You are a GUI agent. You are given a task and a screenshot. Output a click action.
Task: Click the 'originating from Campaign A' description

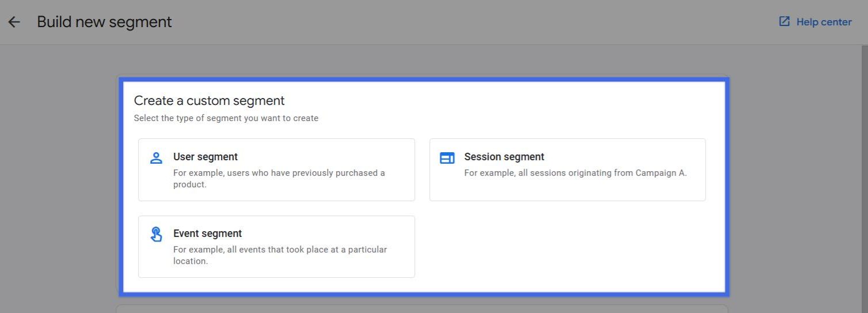point(576,173)
